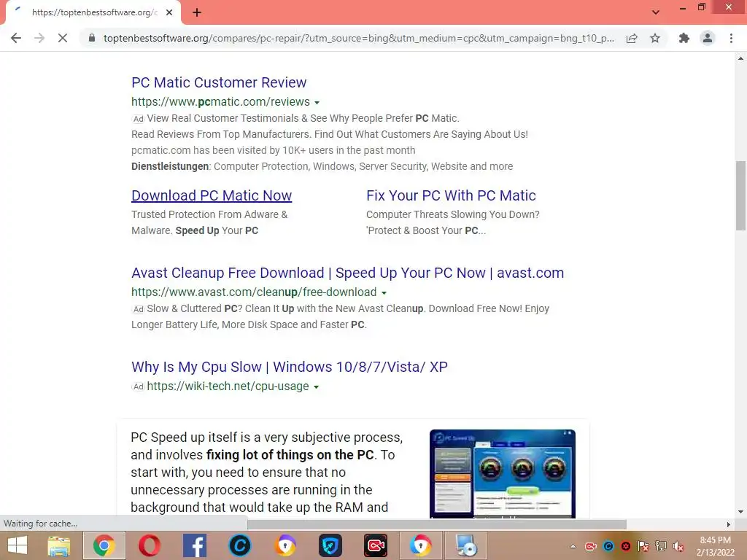Screen dimensions: 747x560
Task: Click the horizontal scrollbar thumb
Action: click(x=437, y=524)
